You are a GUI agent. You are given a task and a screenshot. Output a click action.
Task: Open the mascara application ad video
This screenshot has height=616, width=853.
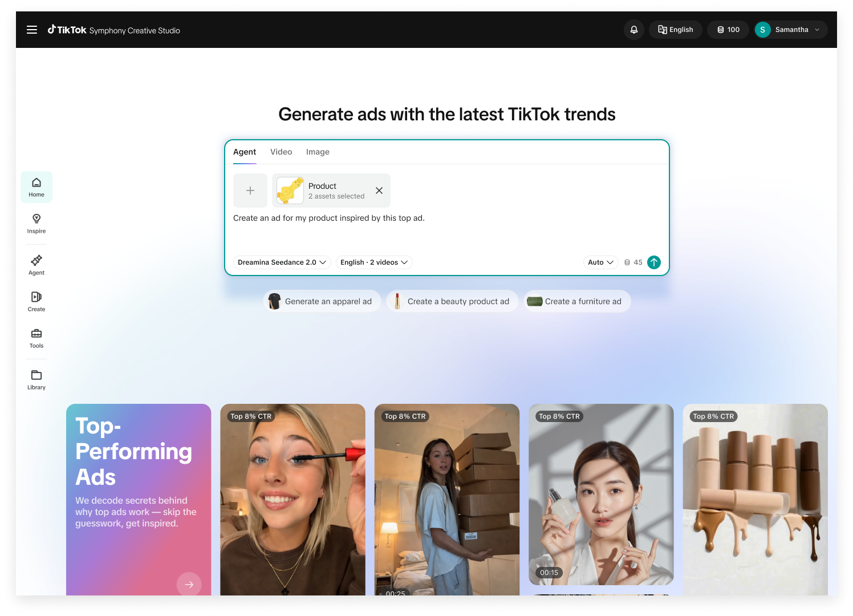[x=293, y=500]
